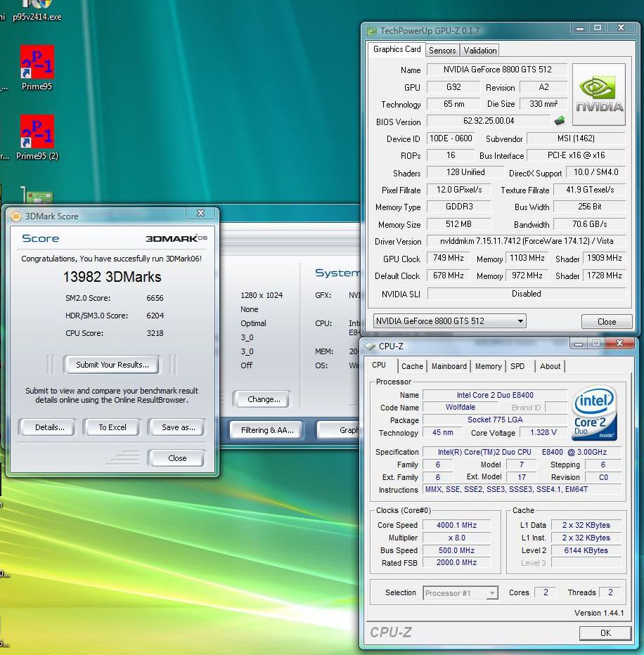The image size is (644, 655).
Task: Click the Texture Fillrate 41.9 GTexel/s field
Action: point(590,189)
